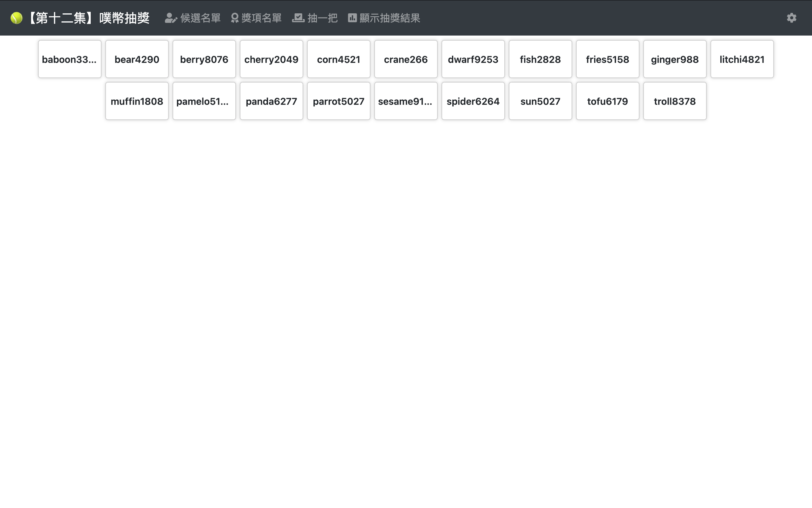Pick the troll8378 card
This screenshot has width=812, height=508.
[x=675, y=101]
